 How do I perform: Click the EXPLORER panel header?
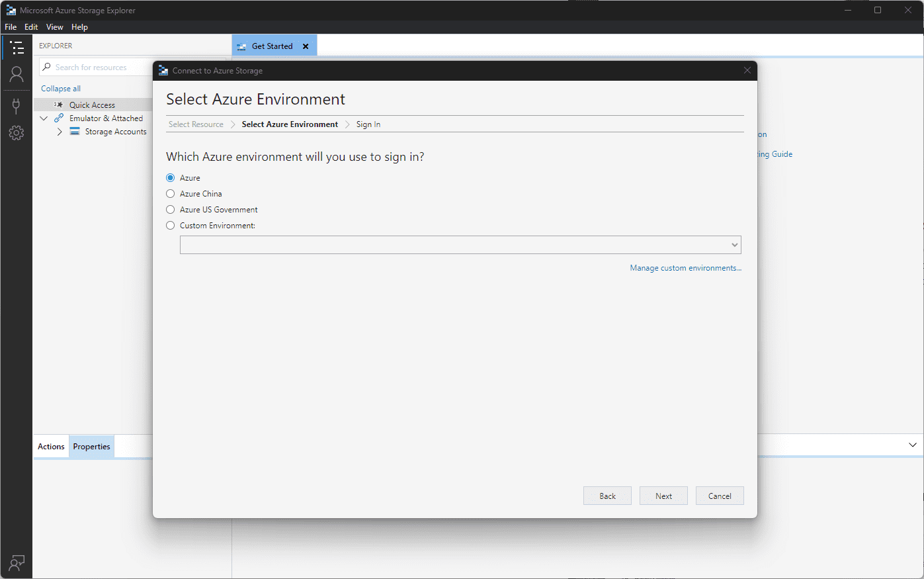[x=56, y=46]
